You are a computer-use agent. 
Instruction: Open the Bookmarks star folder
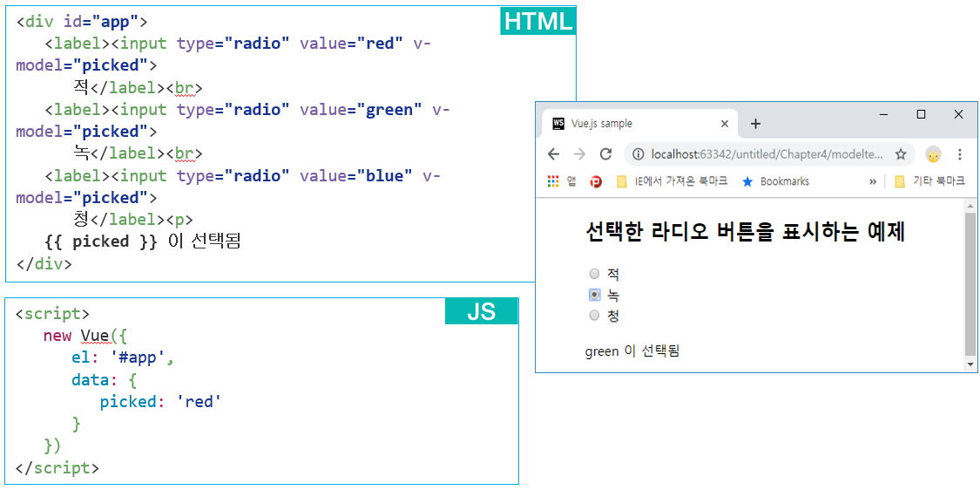775,181
